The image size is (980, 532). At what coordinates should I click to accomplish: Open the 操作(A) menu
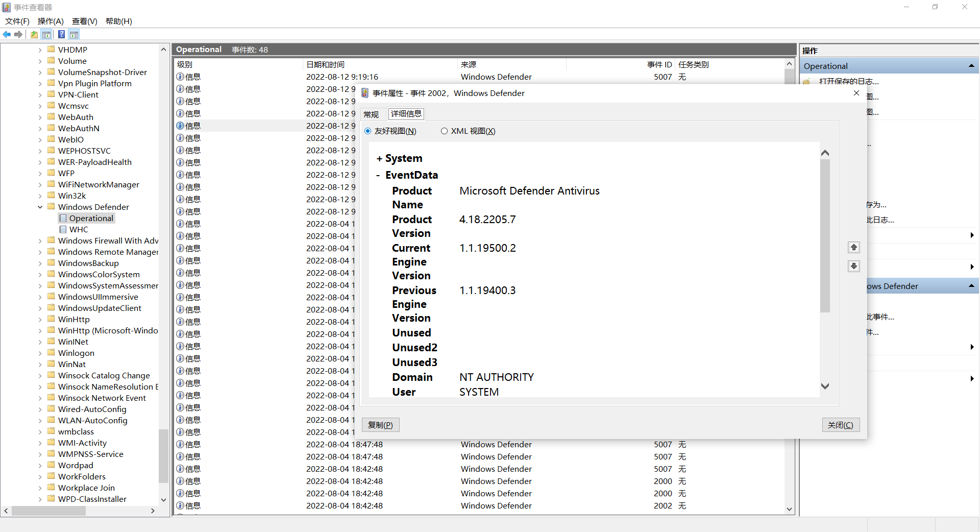51,21
